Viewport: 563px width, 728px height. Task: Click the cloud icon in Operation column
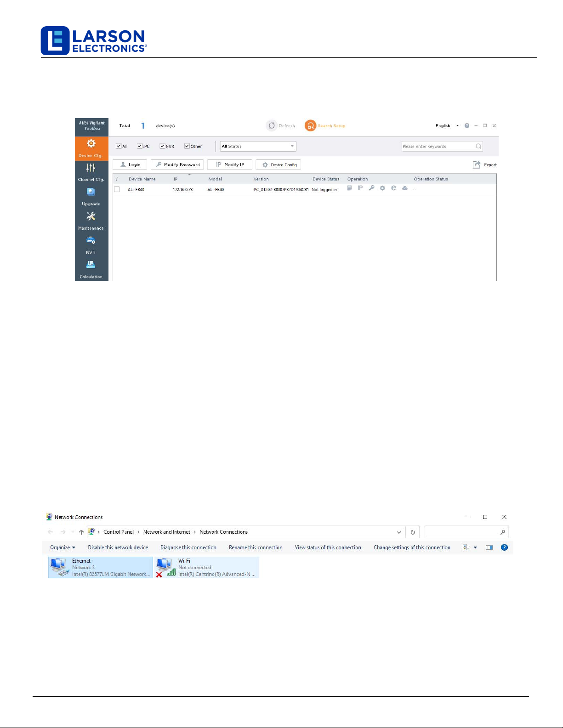404,188
